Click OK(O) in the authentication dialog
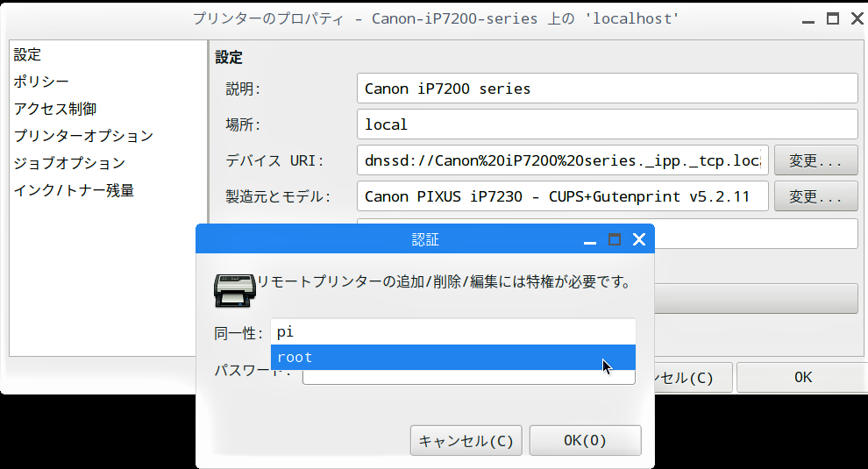Viewport: 868px width, 469px height. point(585,440)
